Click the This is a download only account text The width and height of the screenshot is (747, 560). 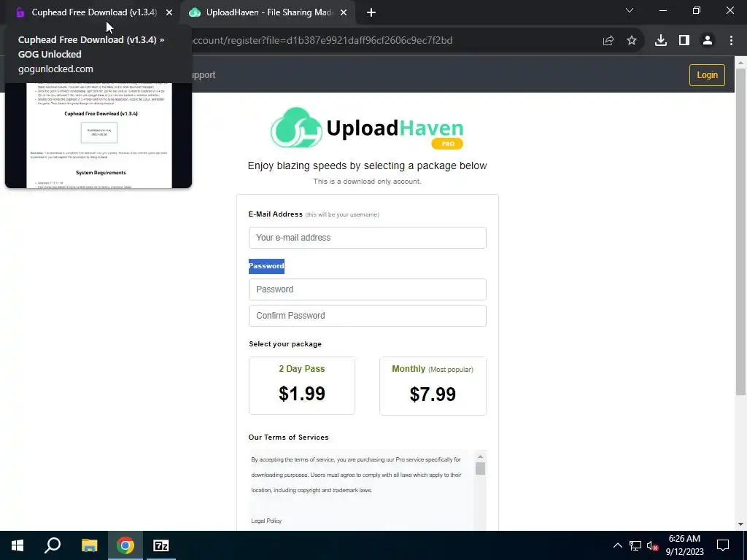pyautogui.click(x=367, y=182)
